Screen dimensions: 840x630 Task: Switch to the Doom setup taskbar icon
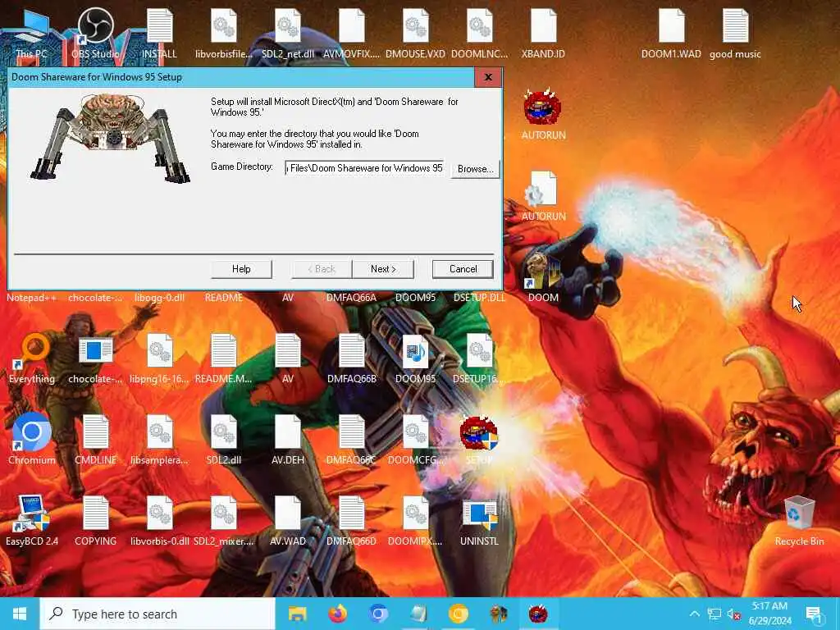(538, 614)
